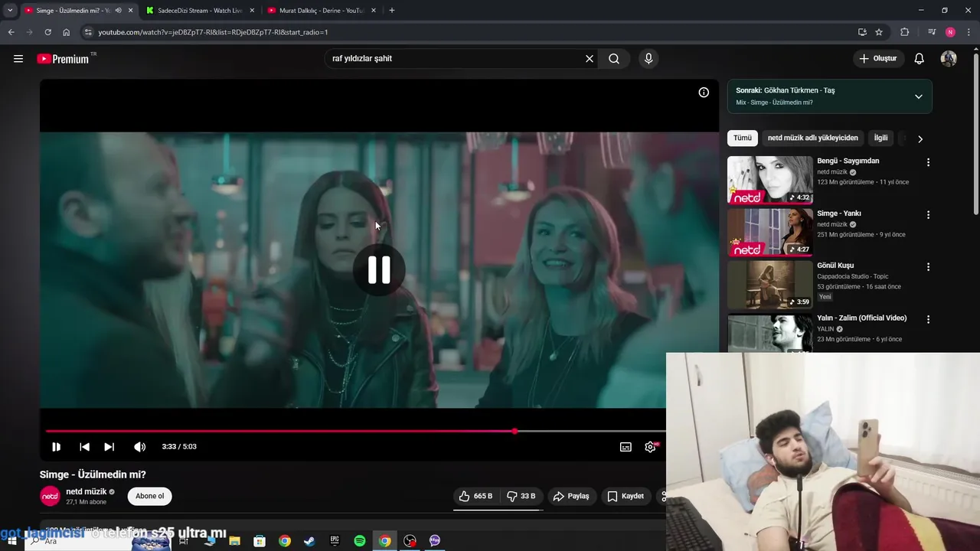Dislike the video (33 B)
This screenshot has height=551, width=980.
coord(521,496)
